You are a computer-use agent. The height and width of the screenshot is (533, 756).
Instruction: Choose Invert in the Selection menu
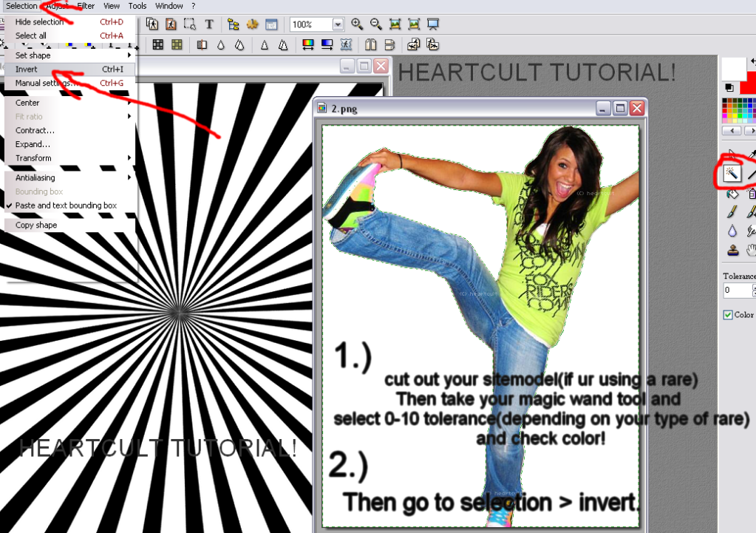point(70,69)
